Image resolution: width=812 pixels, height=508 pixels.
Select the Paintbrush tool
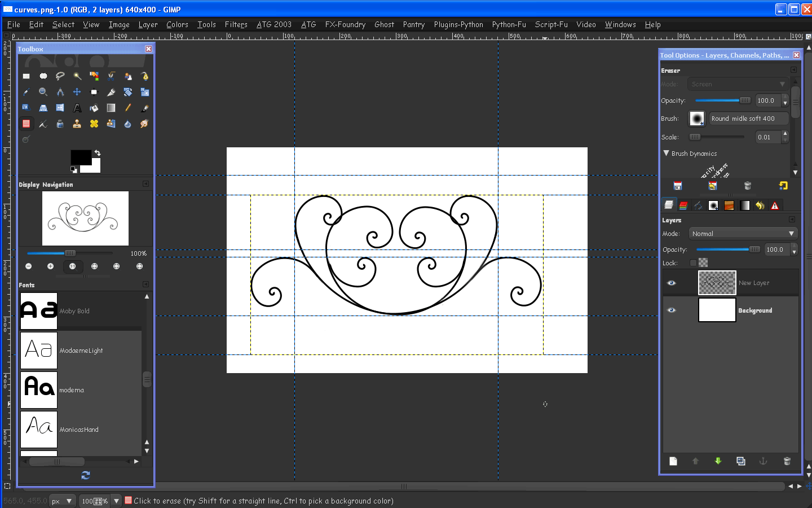tap(144, 107)
